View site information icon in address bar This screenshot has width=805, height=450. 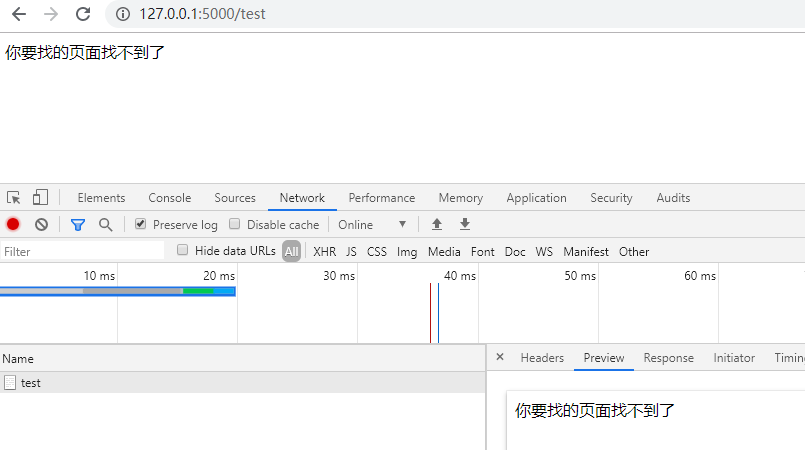click(123, 14)
